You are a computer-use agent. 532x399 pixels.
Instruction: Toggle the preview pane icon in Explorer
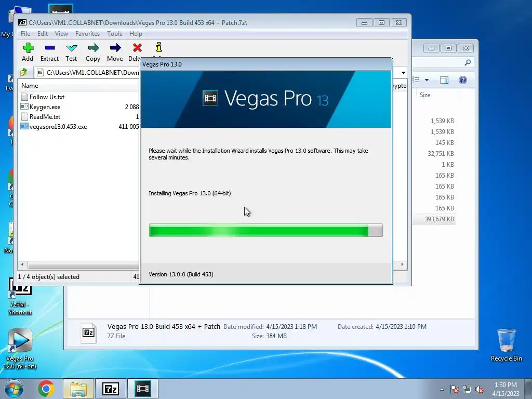click(x=444, y=80)
